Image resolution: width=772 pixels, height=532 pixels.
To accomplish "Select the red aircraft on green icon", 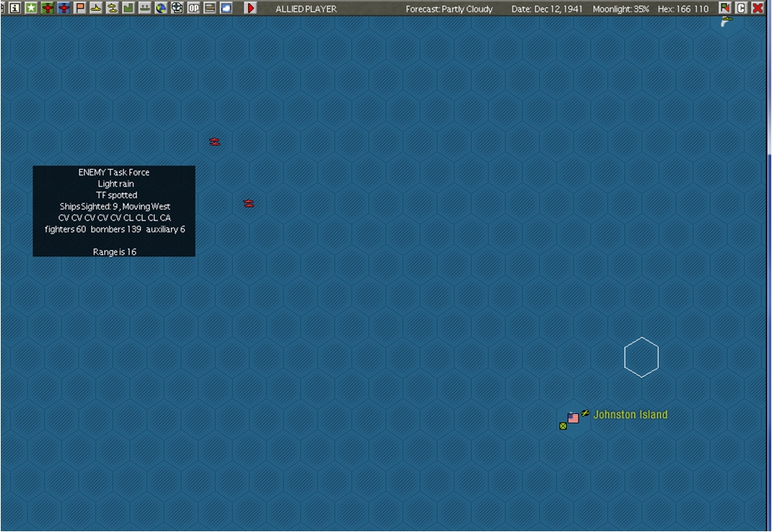I will pos(47,8).
